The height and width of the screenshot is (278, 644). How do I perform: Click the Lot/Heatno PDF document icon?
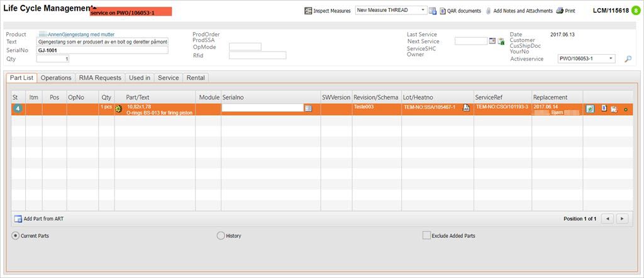(466, 108)
